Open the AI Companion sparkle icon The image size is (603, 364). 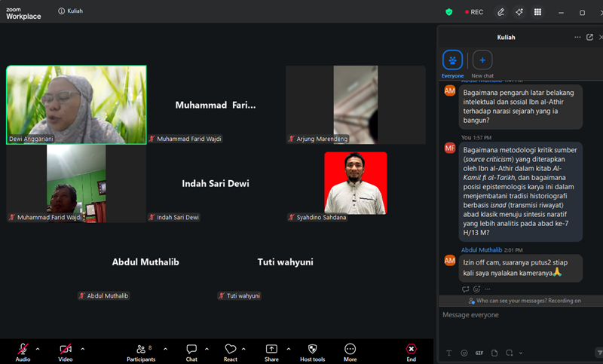tap(519, 12)
